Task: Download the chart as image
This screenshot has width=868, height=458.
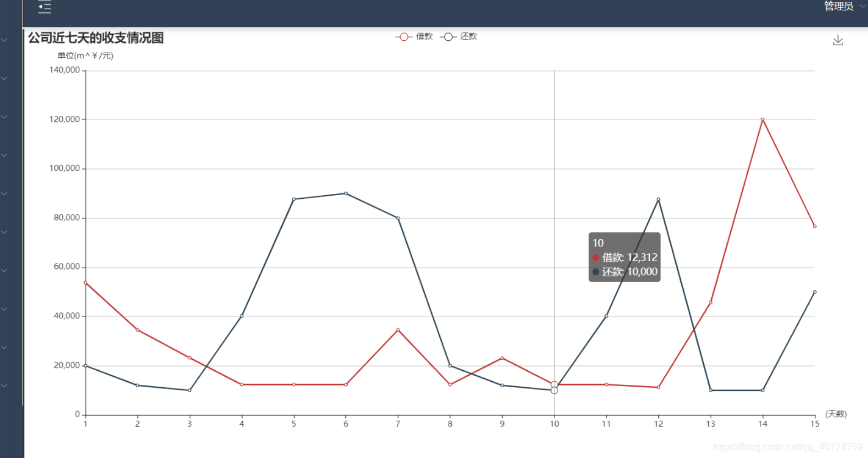Action: pos(838,40)
